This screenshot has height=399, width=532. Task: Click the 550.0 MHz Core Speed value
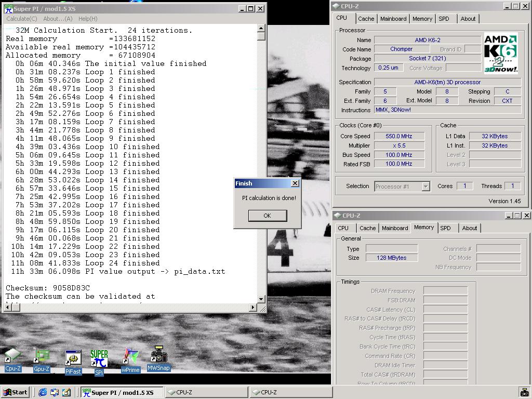(x=399, y=137)
